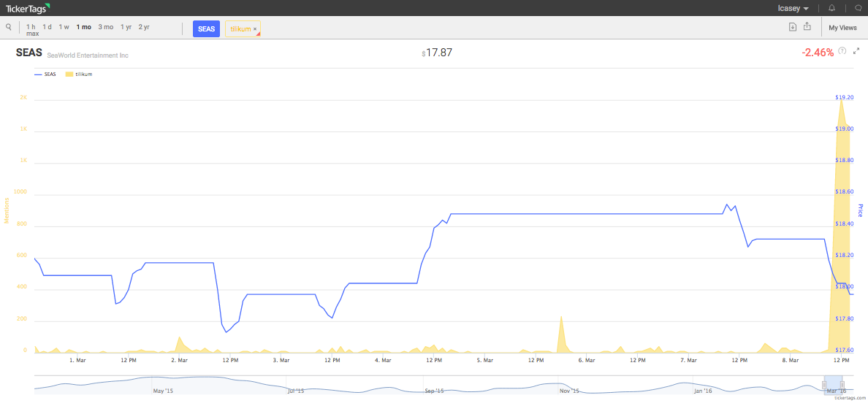Toggle tillikum series in chart legend

(79, 74)
